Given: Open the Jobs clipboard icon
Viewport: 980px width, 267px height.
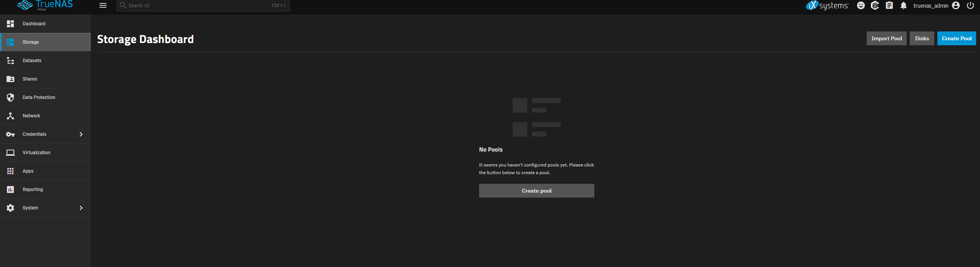Looking at the screenshot, I should pos(889,5).
